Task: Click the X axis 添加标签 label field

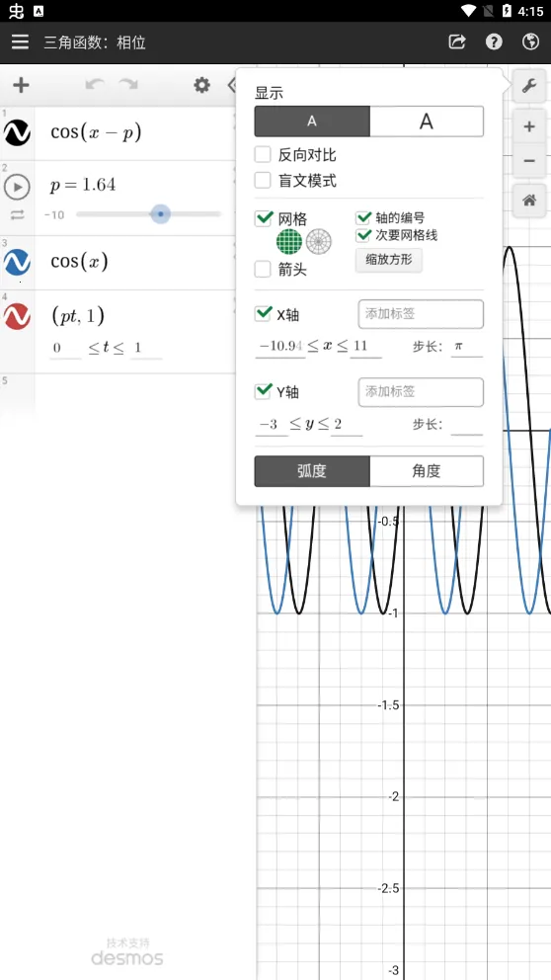Action: 421,314
